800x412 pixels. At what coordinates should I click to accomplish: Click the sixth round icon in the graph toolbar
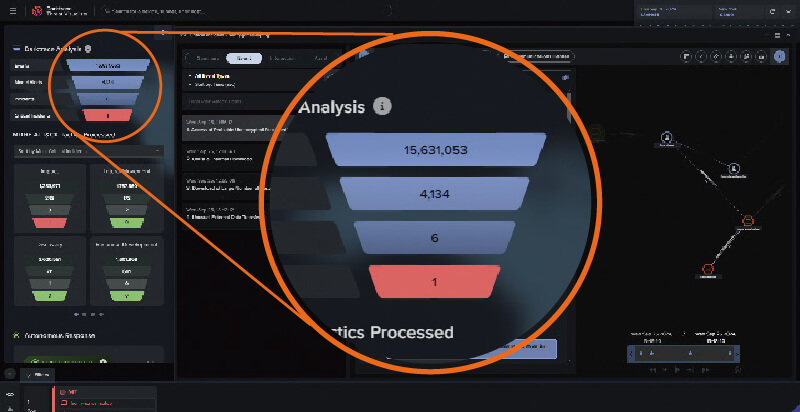[x=761, y=56]
